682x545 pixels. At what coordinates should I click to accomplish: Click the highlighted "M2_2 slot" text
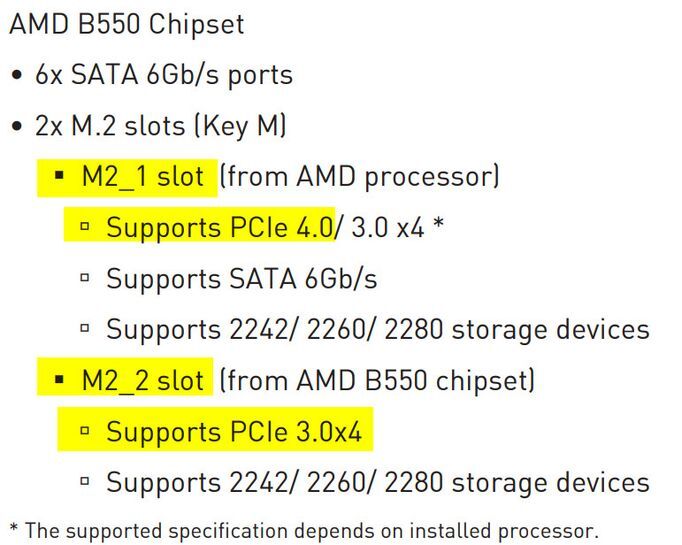point(143,380)
